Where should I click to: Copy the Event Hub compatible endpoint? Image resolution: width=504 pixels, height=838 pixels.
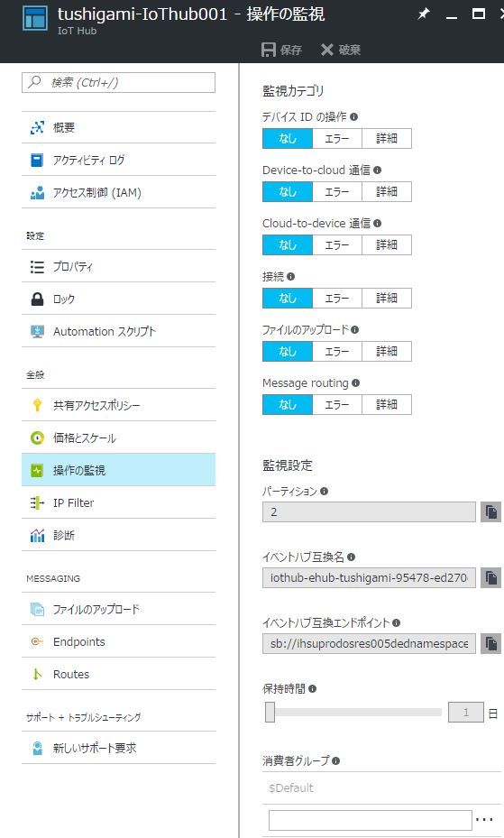490,643
